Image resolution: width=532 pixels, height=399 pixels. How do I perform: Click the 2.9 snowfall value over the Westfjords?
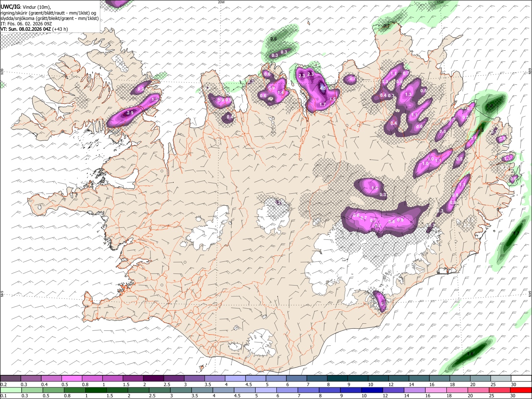[x=130, y=113]
